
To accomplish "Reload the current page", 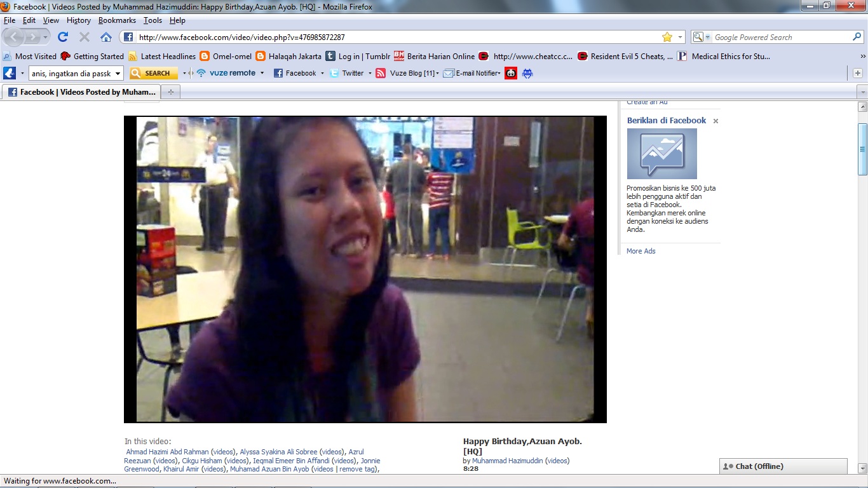I will pos(63,37).
